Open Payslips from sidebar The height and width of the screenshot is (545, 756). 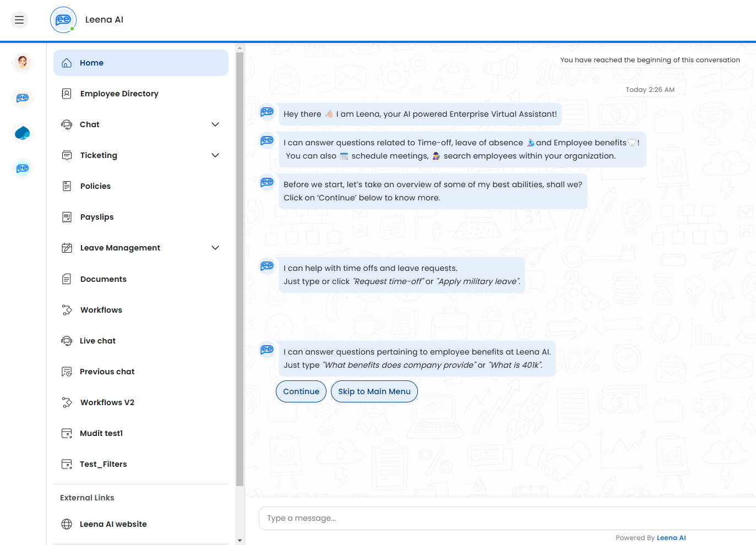[141, 217]
